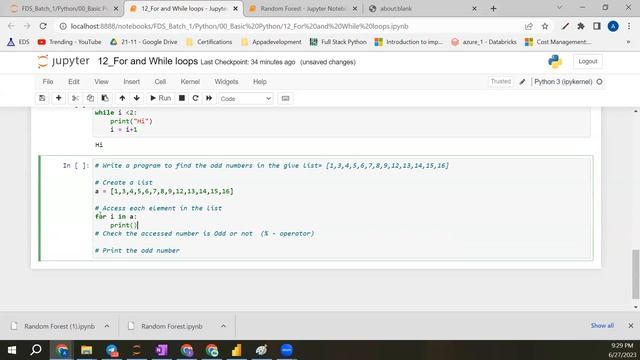Click the Python logo icon
Screen dimensions: 640x360
pos(555,61)
